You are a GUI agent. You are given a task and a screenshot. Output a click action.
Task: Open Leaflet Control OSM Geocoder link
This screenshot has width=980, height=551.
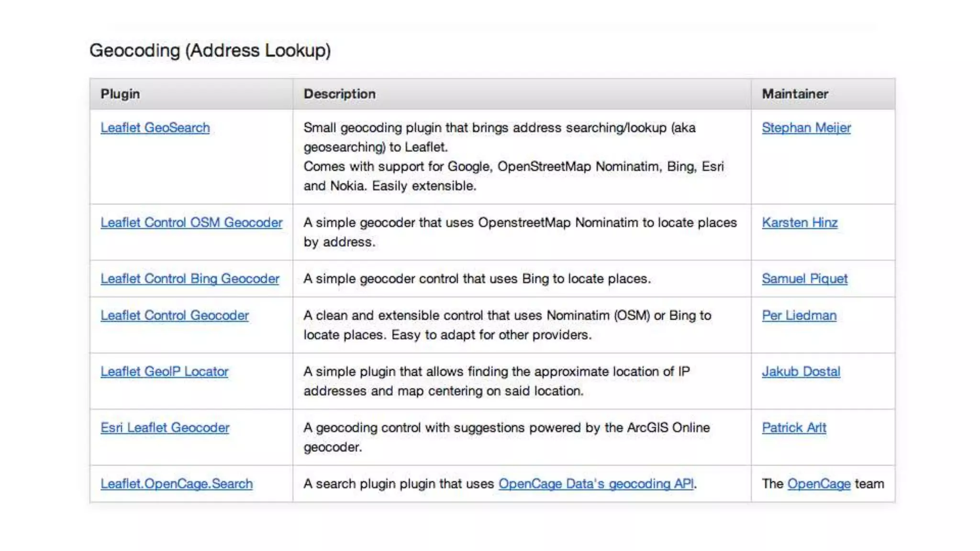click(x=191, y=222)
